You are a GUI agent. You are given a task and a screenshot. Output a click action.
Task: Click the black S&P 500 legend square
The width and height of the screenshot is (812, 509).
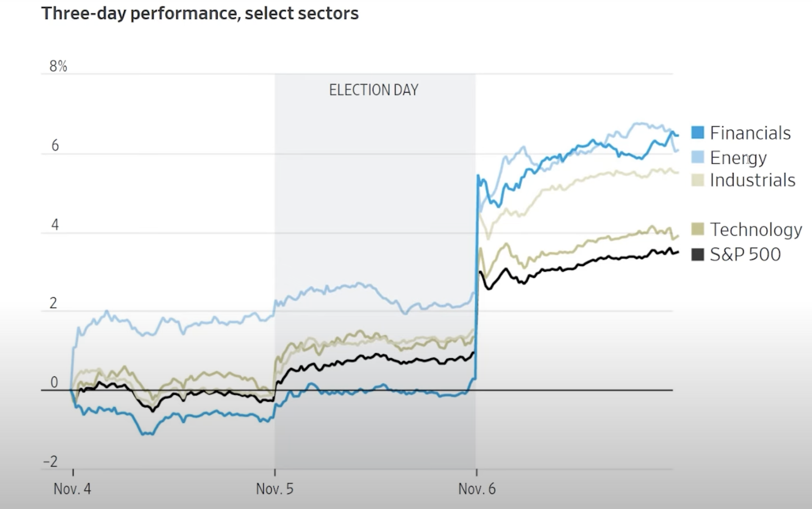pyautogui.click(x=698, y=254)
